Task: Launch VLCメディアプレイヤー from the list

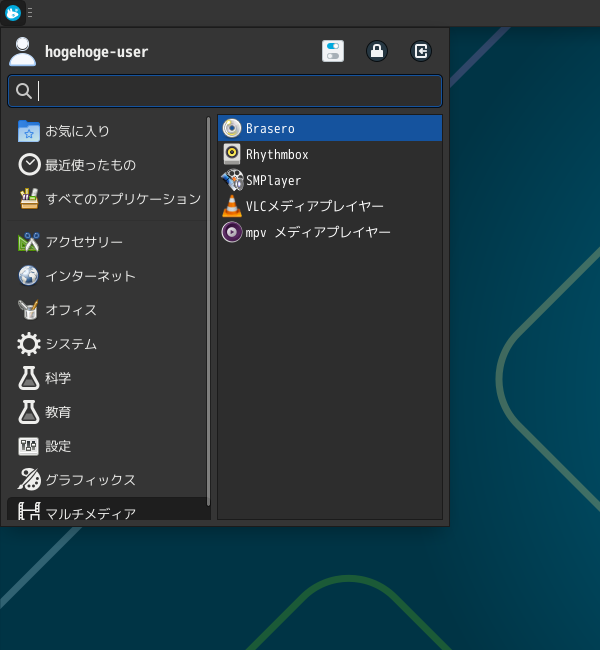Action: (x=232, y=206)
